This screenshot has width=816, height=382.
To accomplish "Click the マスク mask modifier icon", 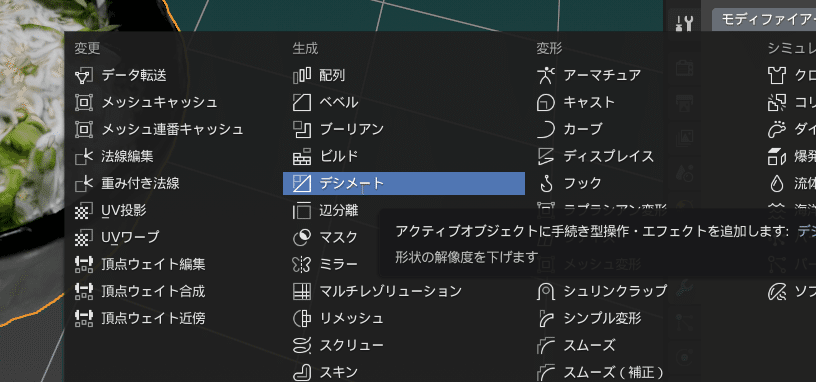I will 302,237.
